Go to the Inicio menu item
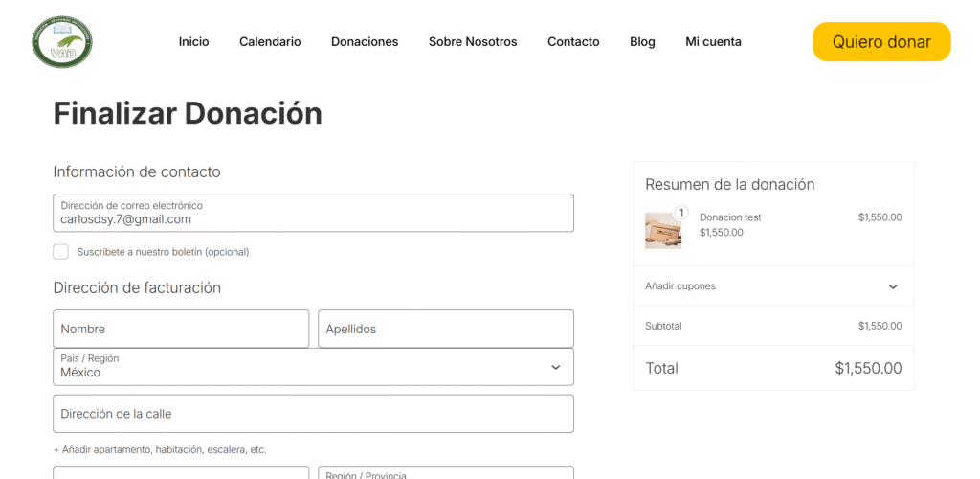This screenshot has width=980, height=479. [193, 42]
